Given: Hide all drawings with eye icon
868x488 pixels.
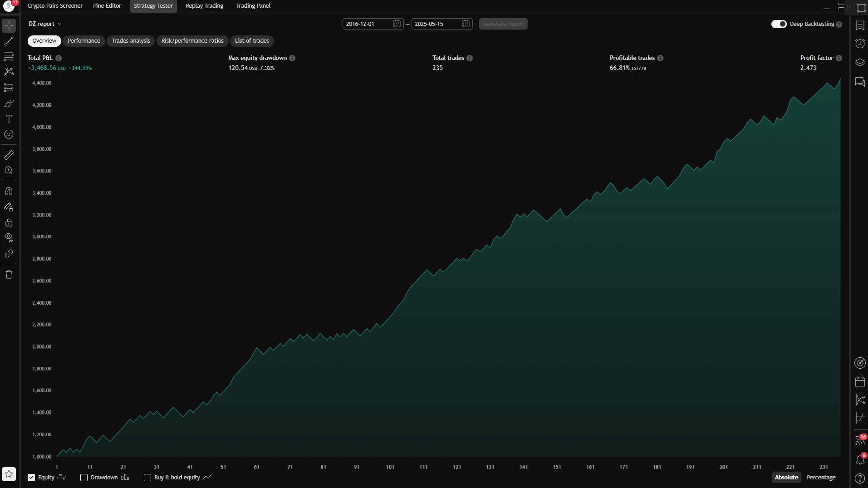Looking at the screenshot, I should point(9,238).
